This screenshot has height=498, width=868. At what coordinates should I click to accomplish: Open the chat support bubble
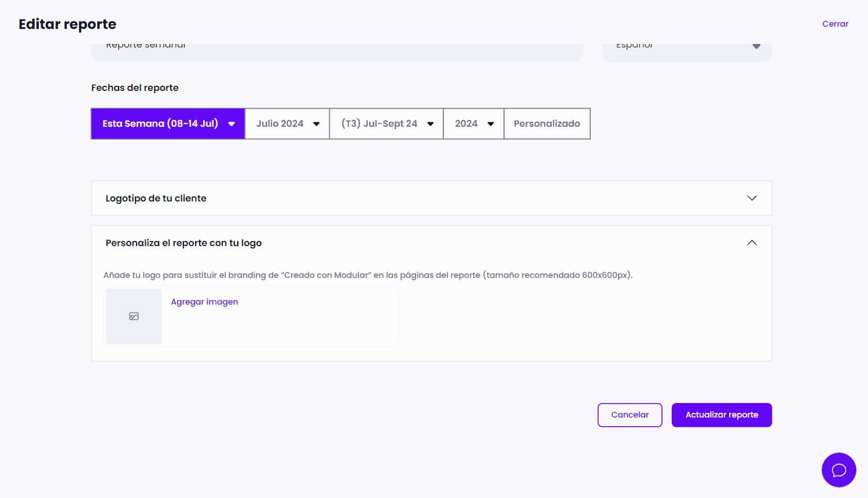[x=838, y=470]
